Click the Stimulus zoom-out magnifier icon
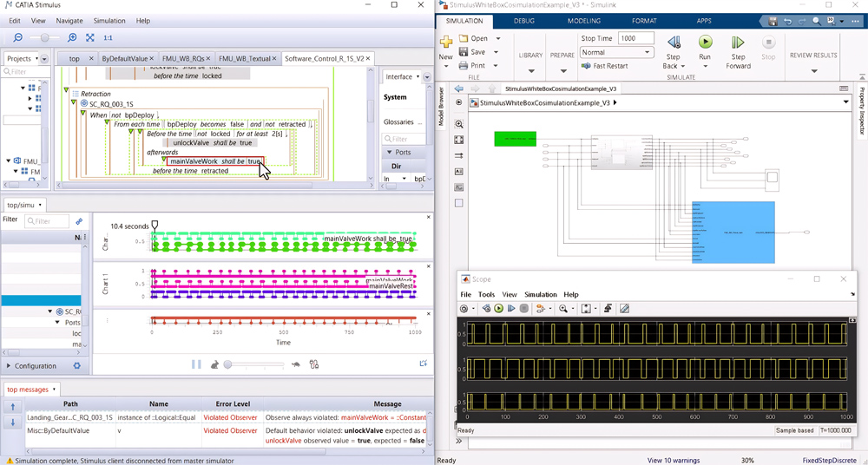 coord(17,37)
